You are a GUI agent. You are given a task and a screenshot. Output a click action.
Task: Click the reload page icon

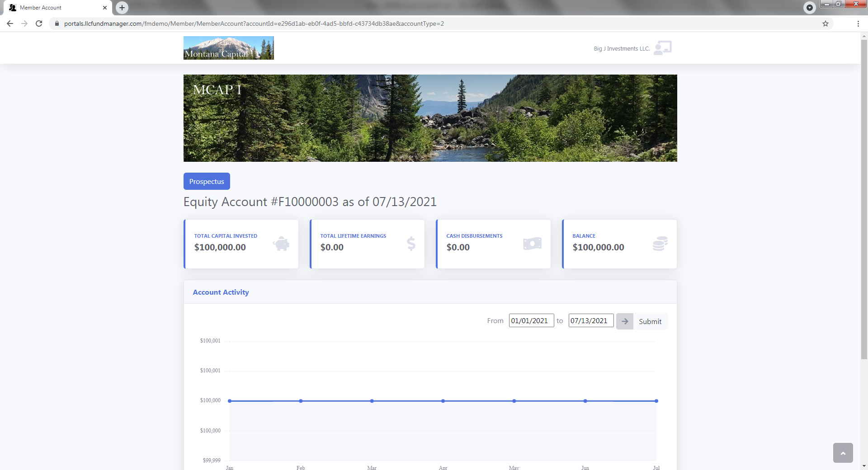(x=39, y=23)
